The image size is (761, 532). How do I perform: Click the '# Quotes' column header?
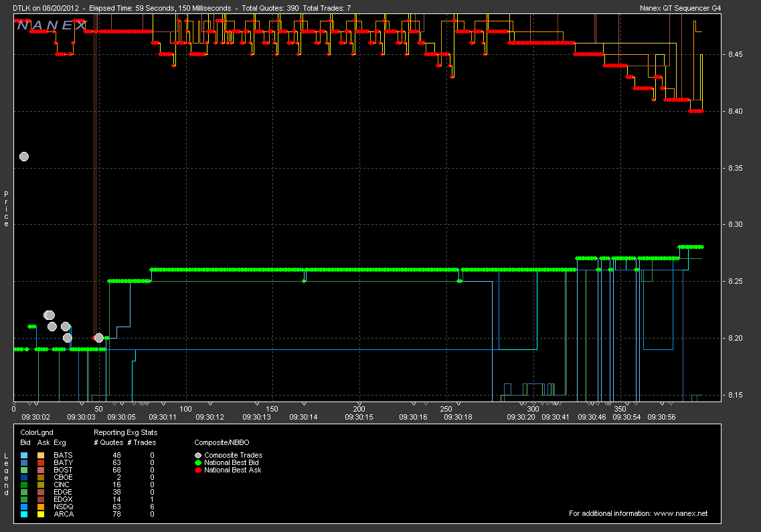(108, 442)
